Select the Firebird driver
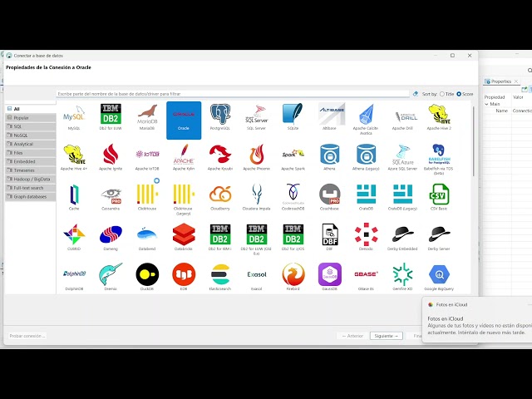Viewport: 532px width, 399px height. click(x=293, y=278)
